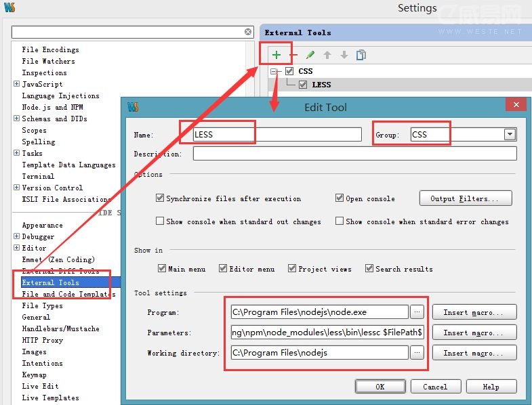The image size is (532, 405).
Task: Uncheck the Open console option
Action: pos(340,198)
